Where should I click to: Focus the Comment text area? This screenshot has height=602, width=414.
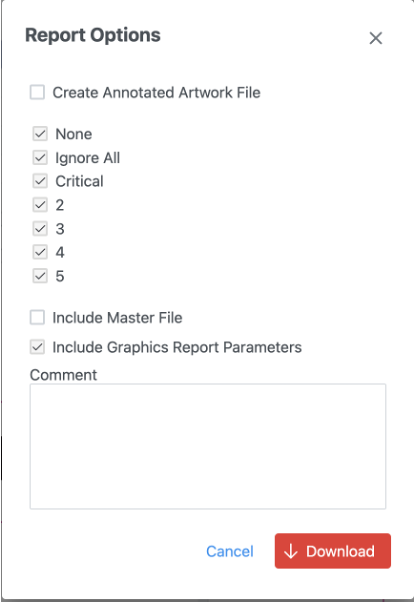[208, 447]
